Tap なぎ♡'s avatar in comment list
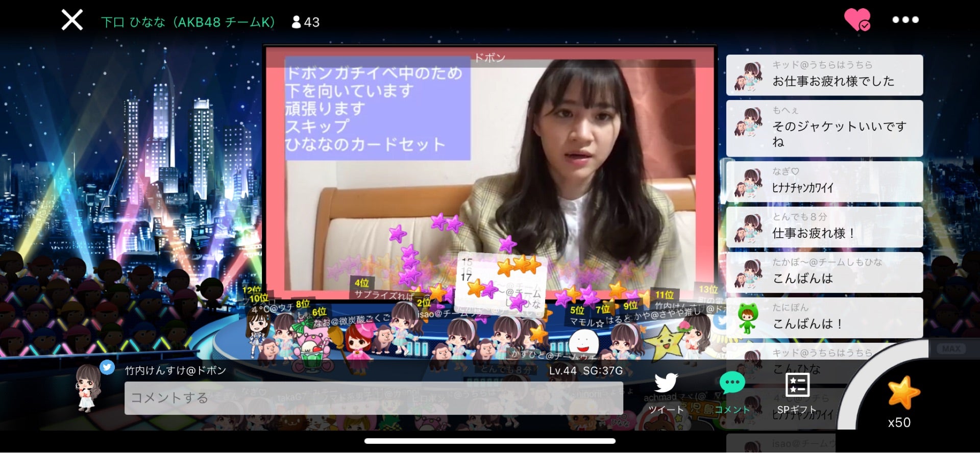The width and height of the screenshot is (980, 453). coord(748,183)
